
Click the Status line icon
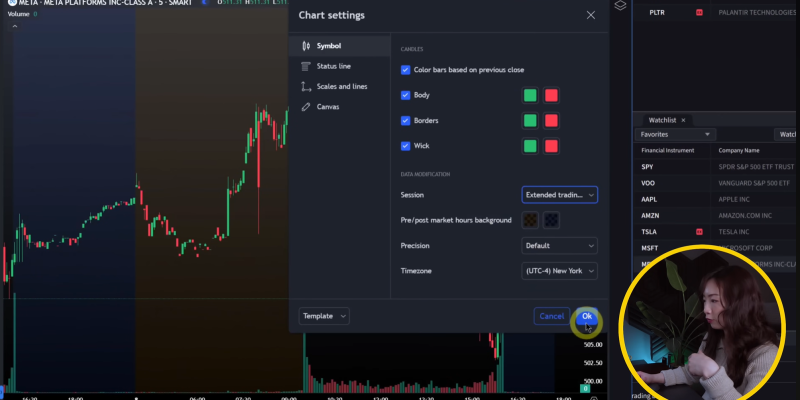(x=307, y=66)
